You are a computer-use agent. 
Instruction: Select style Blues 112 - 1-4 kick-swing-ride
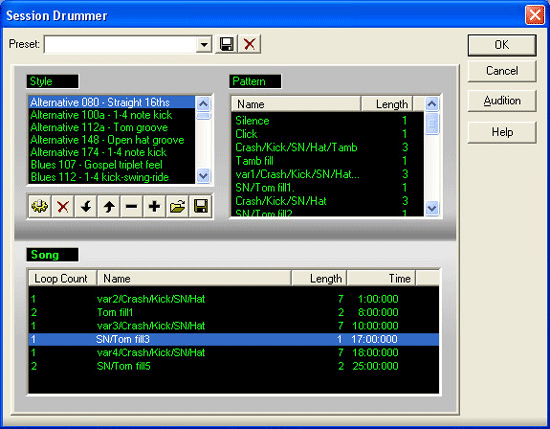[112, 177]
